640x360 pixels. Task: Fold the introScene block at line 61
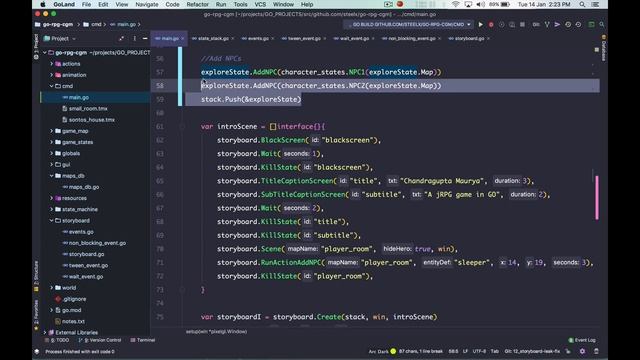tap(182, 127)
